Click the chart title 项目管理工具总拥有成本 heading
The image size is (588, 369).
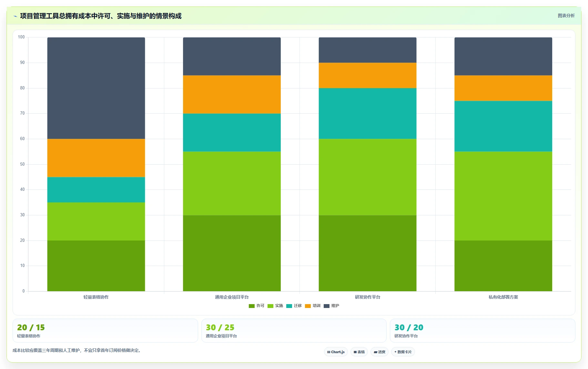[x=101, y=16]
